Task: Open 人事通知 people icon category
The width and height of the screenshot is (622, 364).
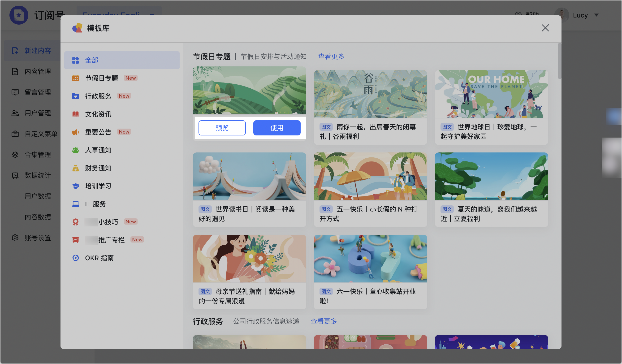Action: tap(75, 150)
